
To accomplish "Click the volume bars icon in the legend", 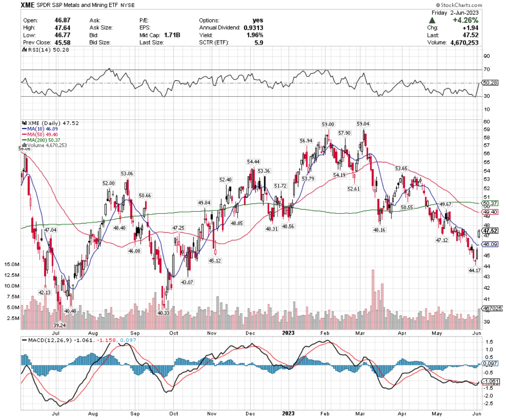I will click(x=25, y=145).
